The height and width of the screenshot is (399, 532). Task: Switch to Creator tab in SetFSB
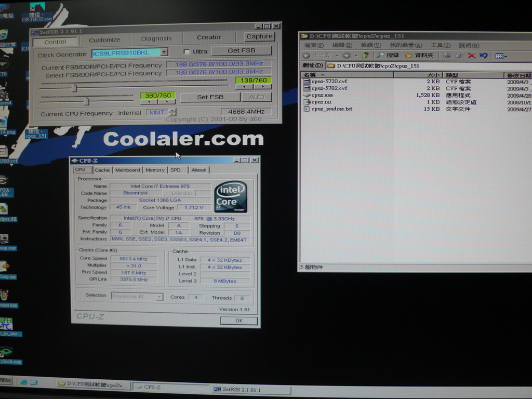click(x=209, y=37)
